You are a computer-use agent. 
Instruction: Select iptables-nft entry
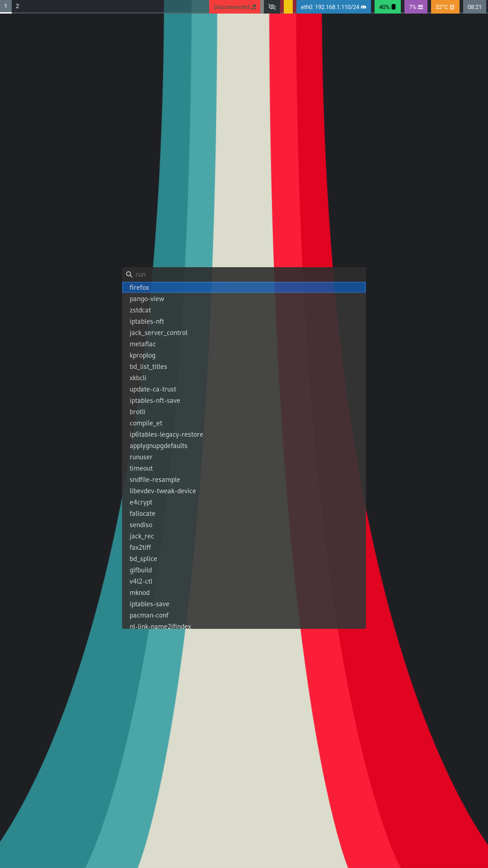tap(244, 321)
